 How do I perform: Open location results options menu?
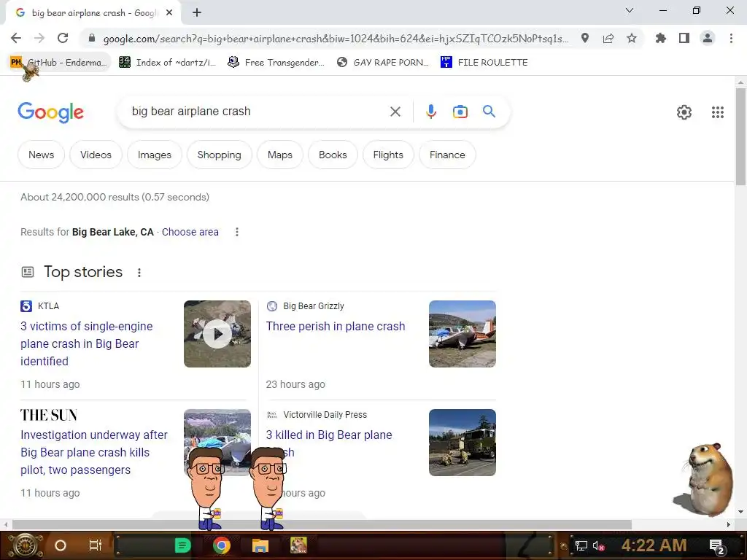(237, 232)
